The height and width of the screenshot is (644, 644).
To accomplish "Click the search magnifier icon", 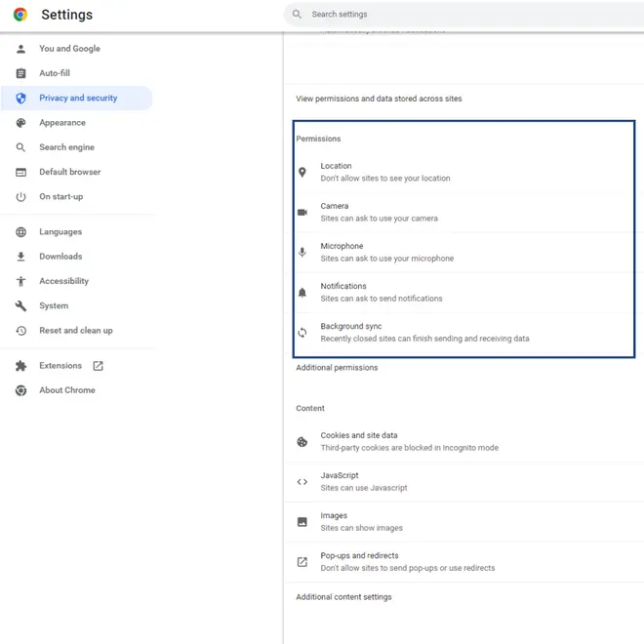I will (x=297, y=14).
